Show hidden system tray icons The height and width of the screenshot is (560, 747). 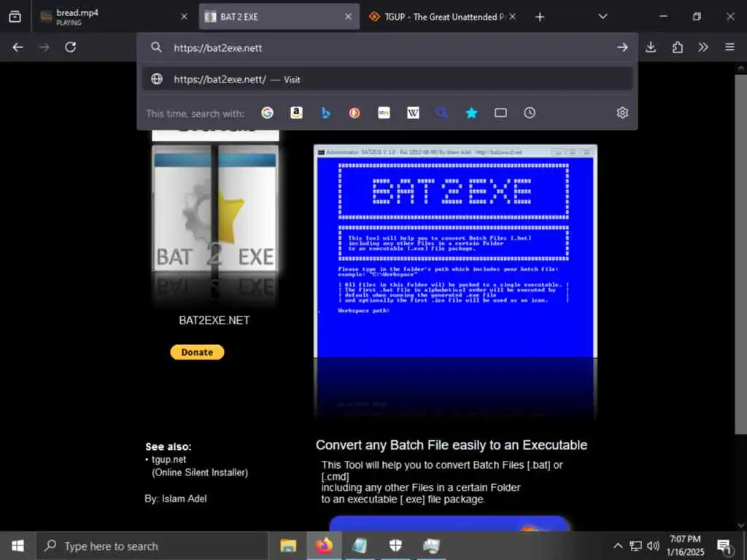[617, 545]
